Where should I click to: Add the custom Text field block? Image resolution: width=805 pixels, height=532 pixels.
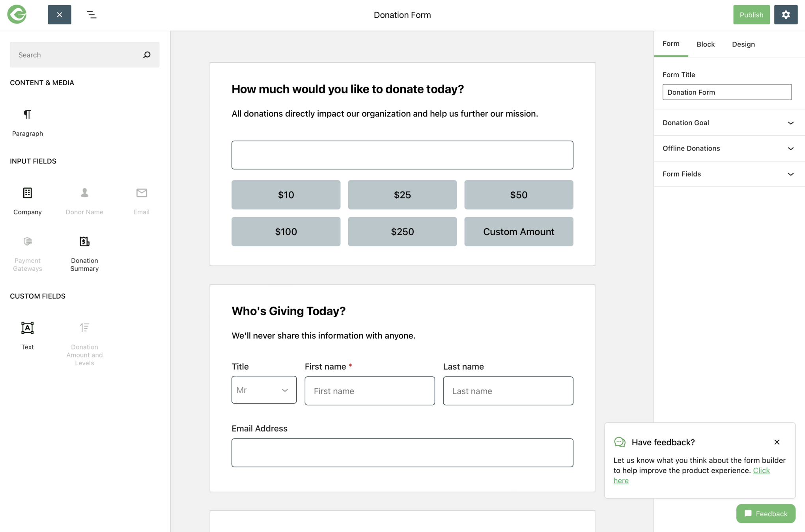(27, 328)
